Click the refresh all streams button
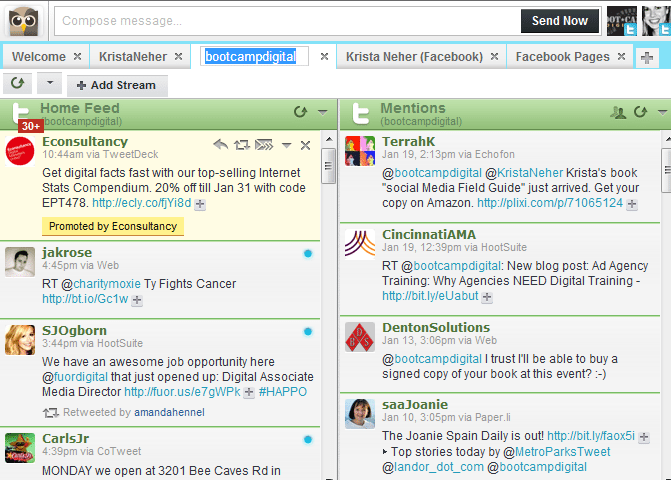 tap(17, 84)
